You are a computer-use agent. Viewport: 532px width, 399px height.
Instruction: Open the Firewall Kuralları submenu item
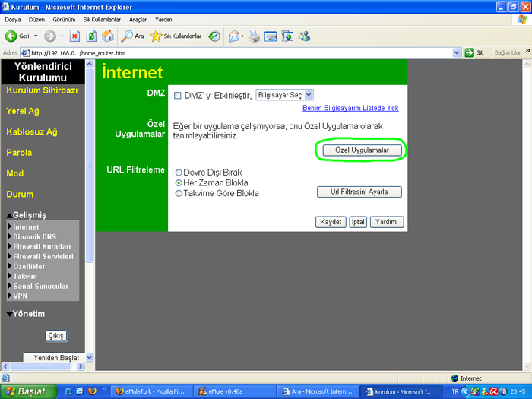tap(42, 247)
